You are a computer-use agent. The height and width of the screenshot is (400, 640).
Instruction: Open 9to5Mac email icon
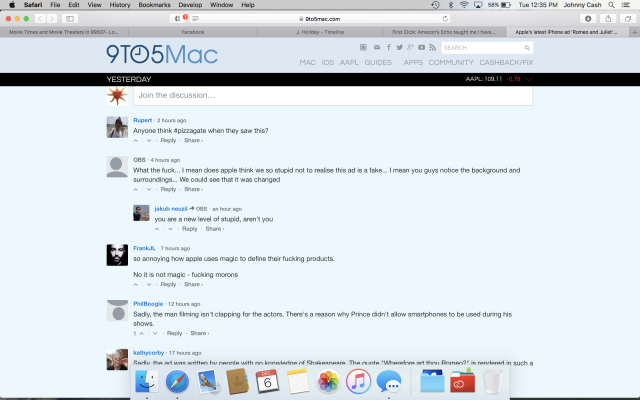tap(377, 47)
